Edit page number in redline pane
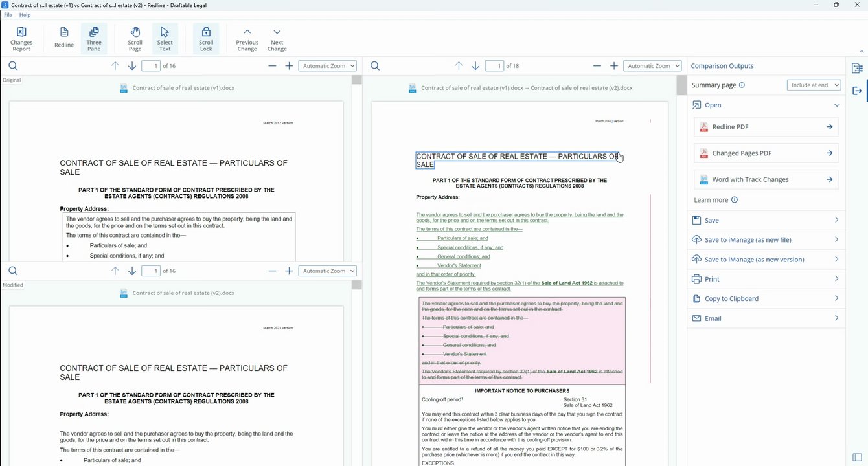Viewport: 868px width, 466px height. 494,66
